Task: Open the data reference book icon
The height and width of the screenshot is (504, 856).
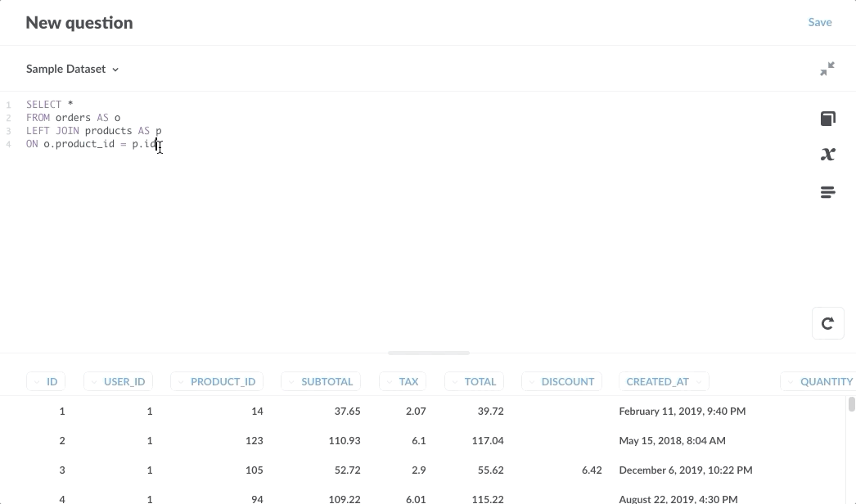Action: tap(827, 119)
